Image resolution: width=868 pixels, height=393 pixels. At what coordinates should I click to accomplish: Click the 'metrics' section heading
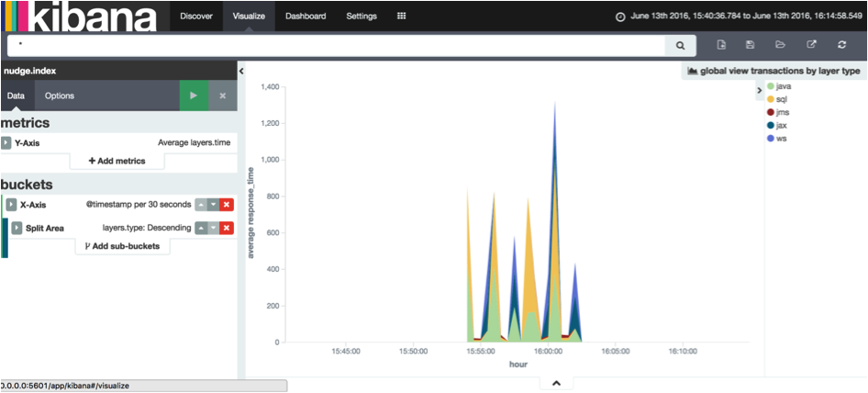pyautogui.click(x=25, y=122)
